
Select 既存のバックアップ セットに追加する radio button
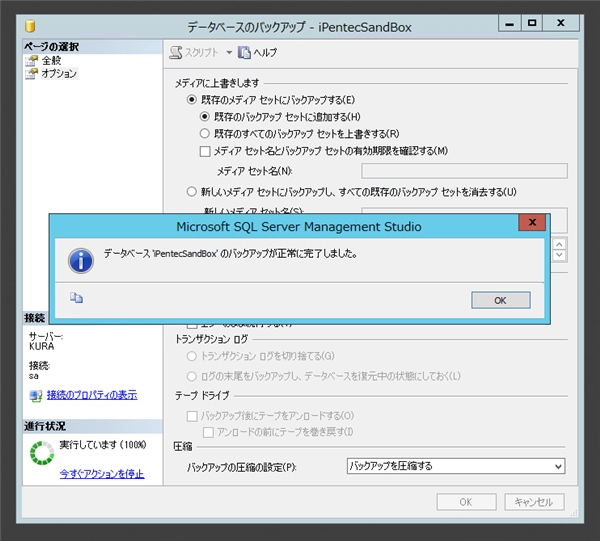point(205,116)
